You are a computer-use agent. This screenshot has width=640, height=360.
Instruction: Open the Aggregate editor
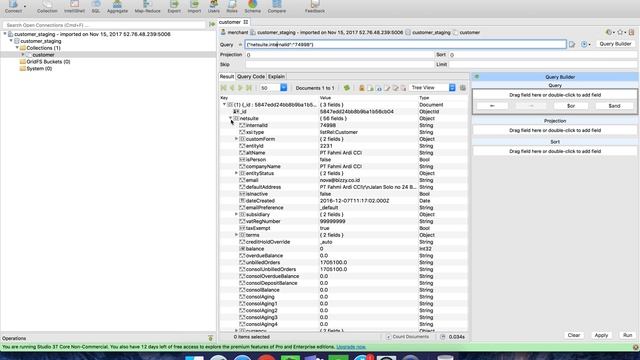pos(117,6)
